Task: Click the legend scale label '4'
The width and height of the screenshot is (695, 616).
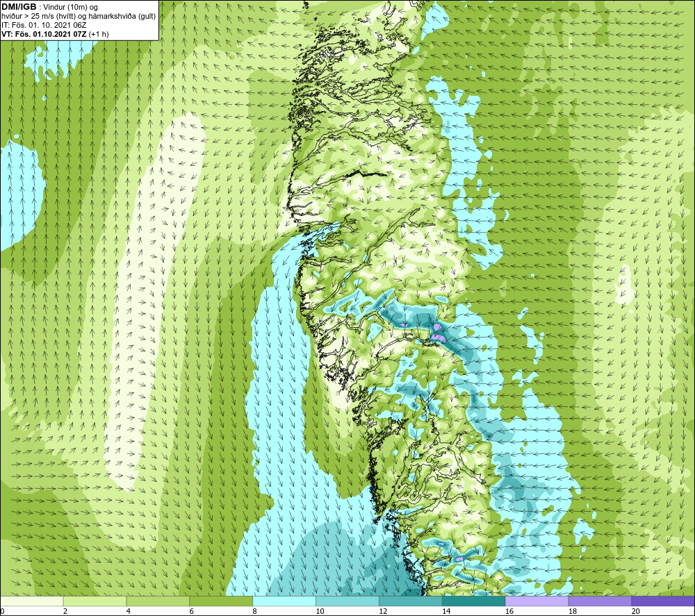Action: coord(128,611)
